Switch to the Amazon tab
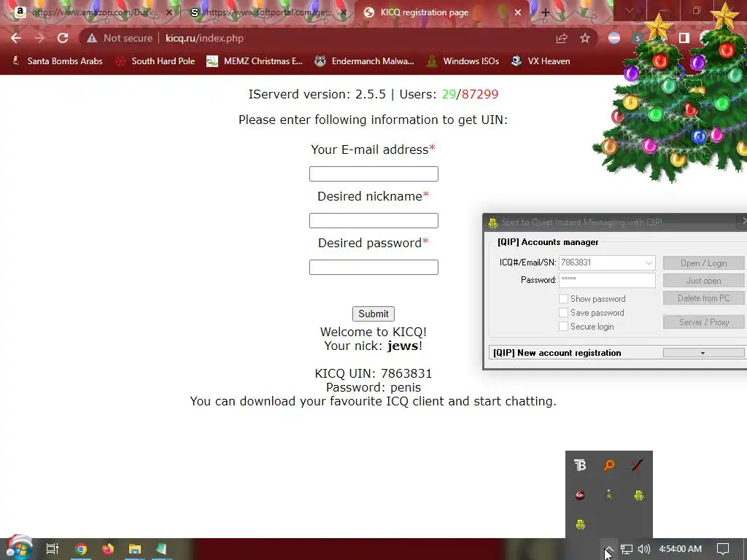This screenshot has height=560, width=747. point(90,13)
